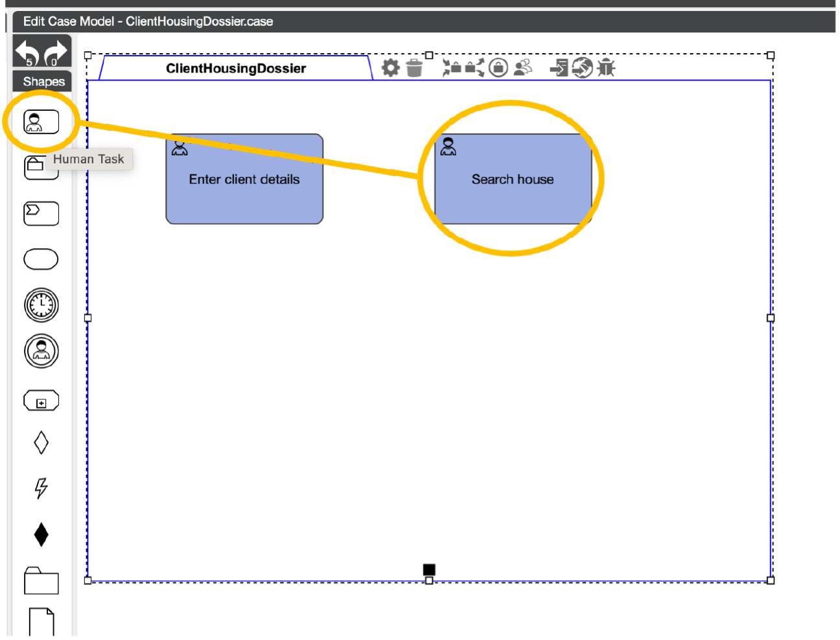The height and width of the screenshot is (640, 840).
Task: Pick the Timer Event clock shape
Action: 41,305
